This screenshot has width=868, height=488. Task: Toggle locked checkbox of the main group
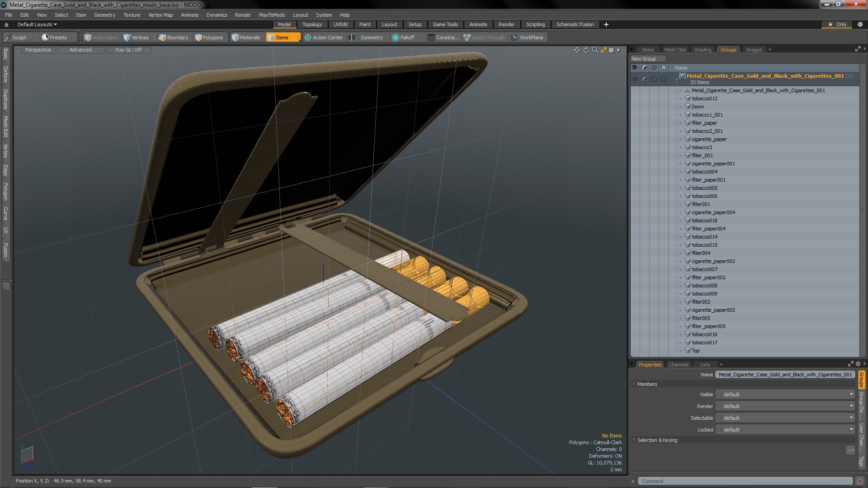point(663,79)
